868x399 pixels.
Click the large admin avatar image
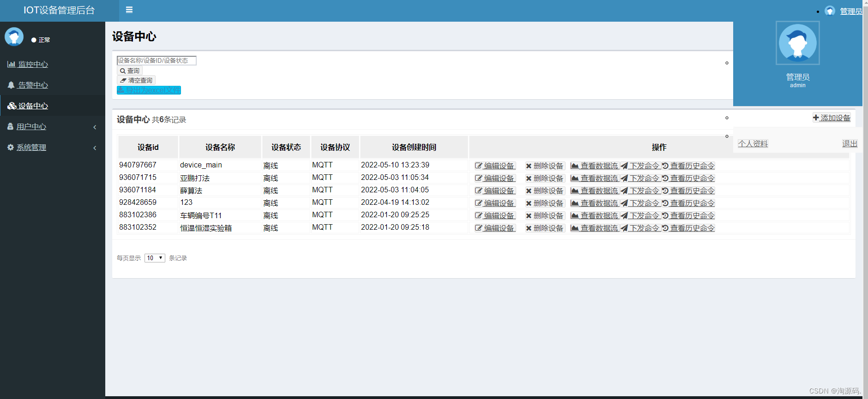798,43
